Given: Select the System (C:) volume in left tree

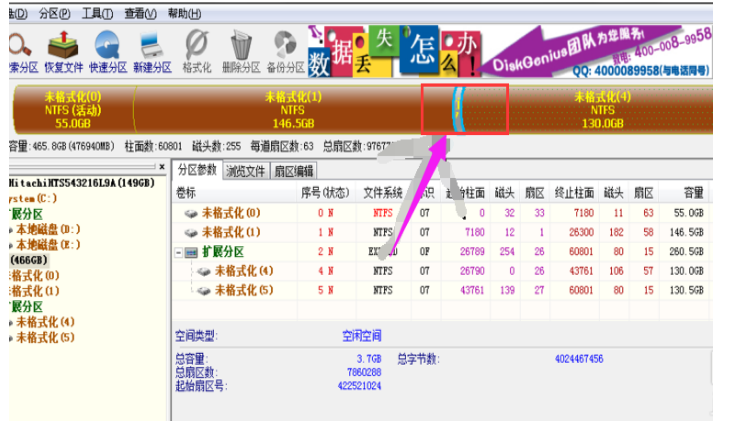Looking at the screenshot, I should pos(33,198).
